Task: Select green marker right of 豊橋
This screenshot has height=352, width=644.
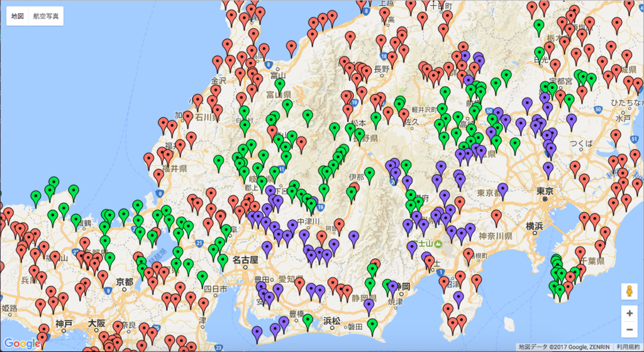Action: click(308, 322)
